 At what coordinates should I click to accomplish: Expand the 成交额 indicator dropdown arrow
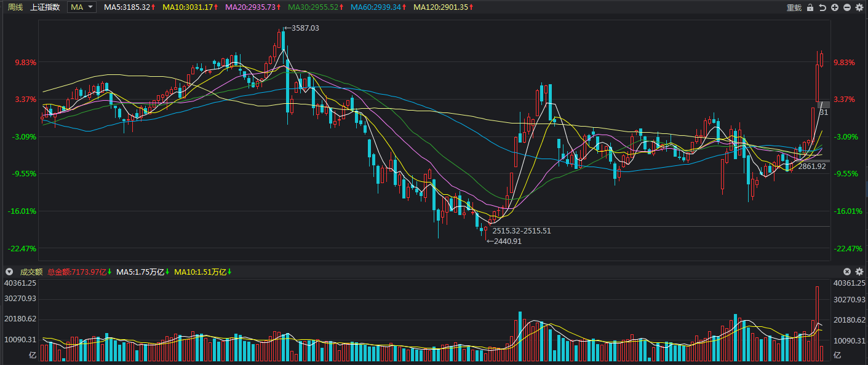[x=9, y=272]
